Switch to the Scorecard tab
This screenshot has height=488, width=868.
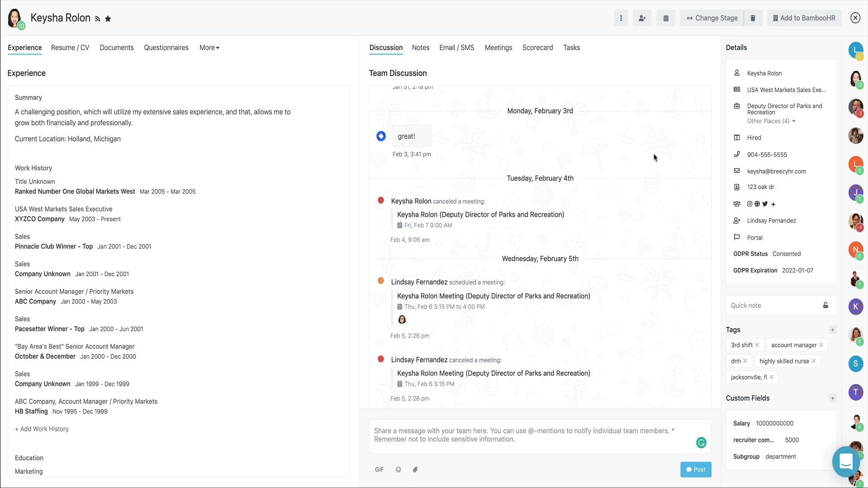(x=538, y=47)
